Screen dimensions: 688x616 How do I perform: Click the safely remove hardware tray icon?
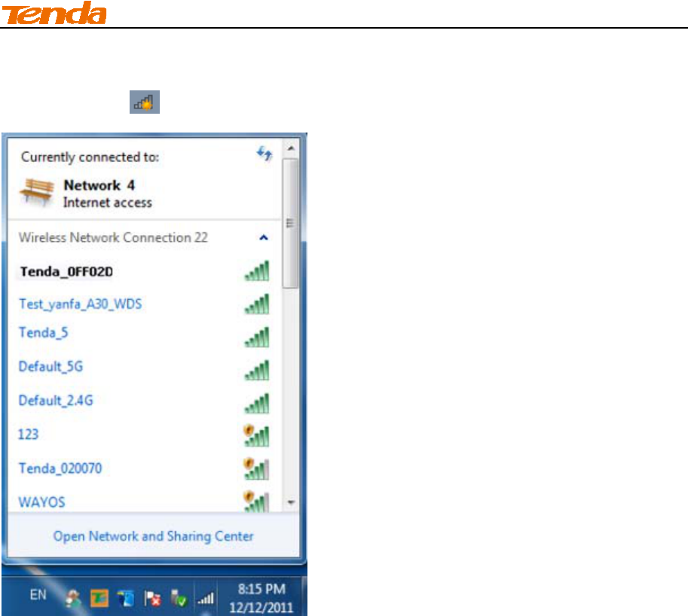tap(179, 599)
